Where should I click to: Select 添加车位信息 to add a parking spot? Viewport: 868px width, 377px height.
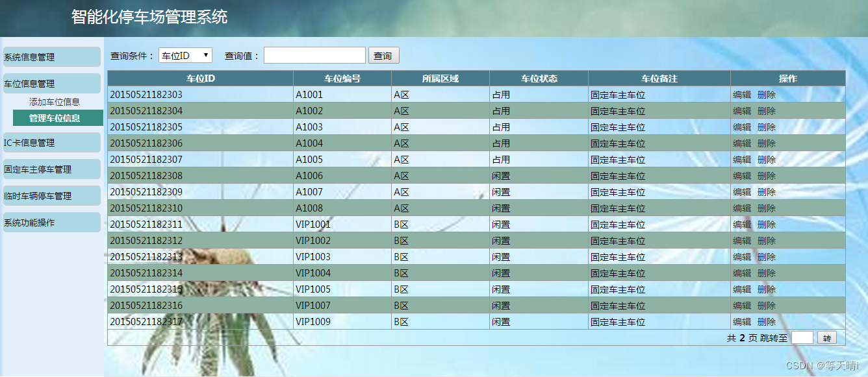[x=57, y=101]
